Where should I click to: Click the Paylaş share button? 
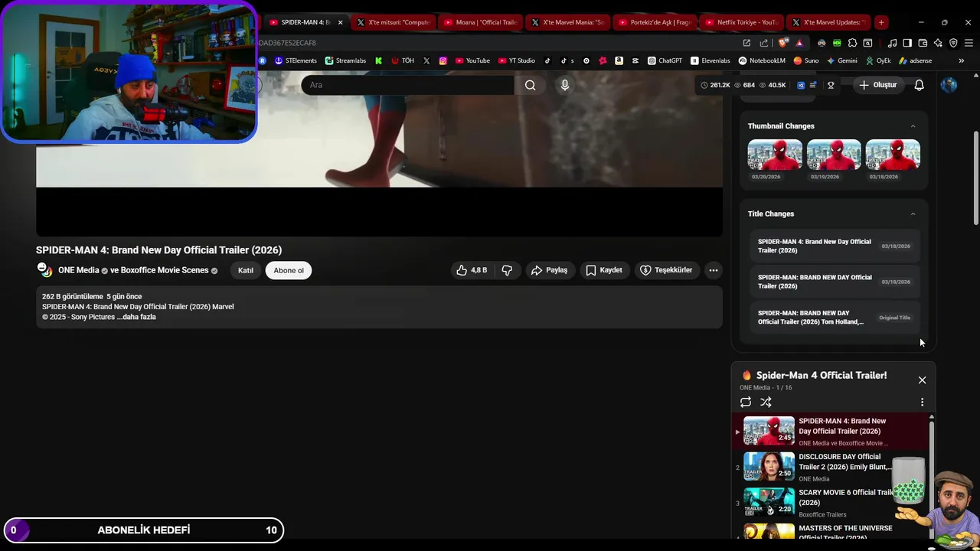click(550, 270)
